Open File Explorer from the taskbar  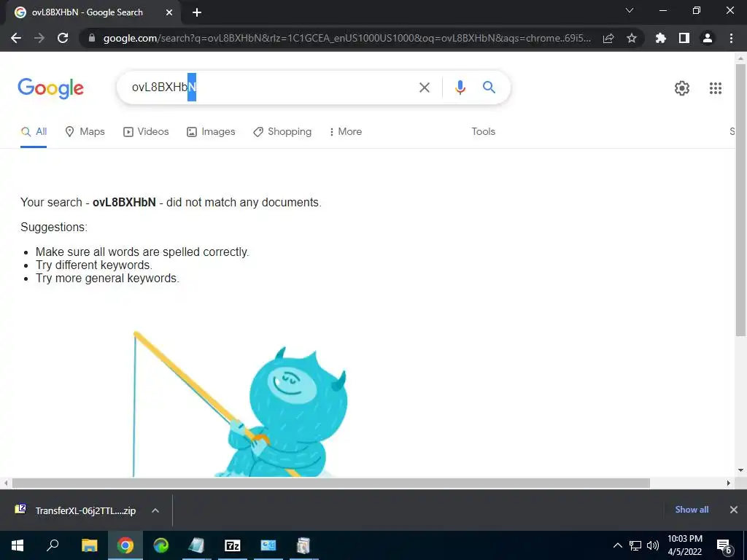click(89, 545)
